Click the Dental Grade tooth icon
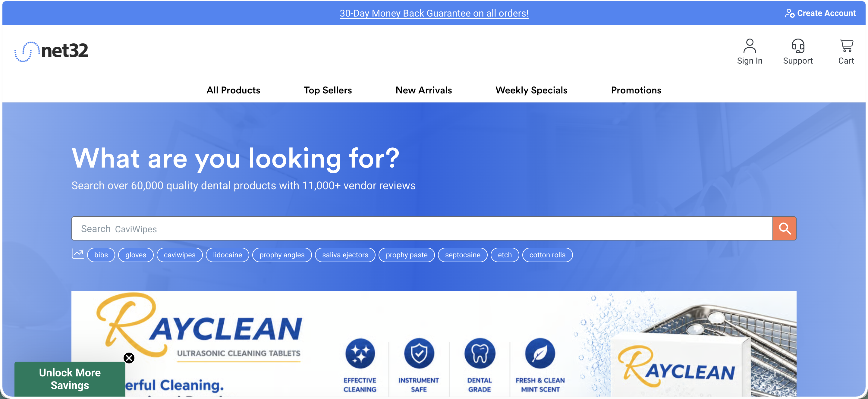Image resolution: width=868 pixels, height=399 pixels. point(480,353)
